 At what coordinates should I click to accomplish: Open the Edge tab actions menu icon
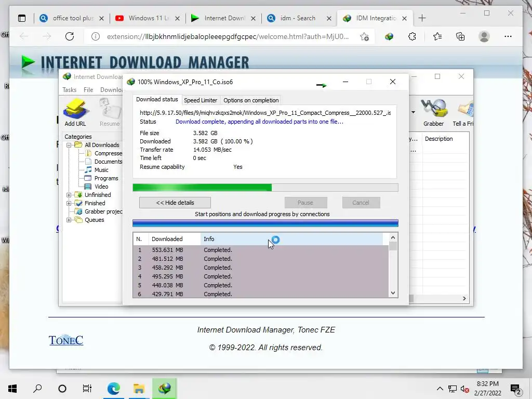click(x=22, y=18)
